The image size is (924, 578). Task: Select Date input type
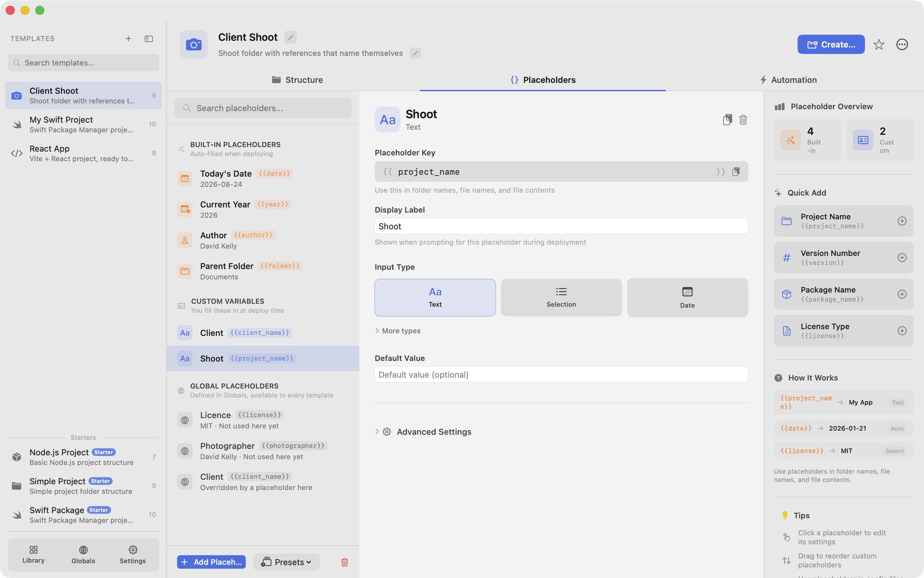[x=687, y=297]
